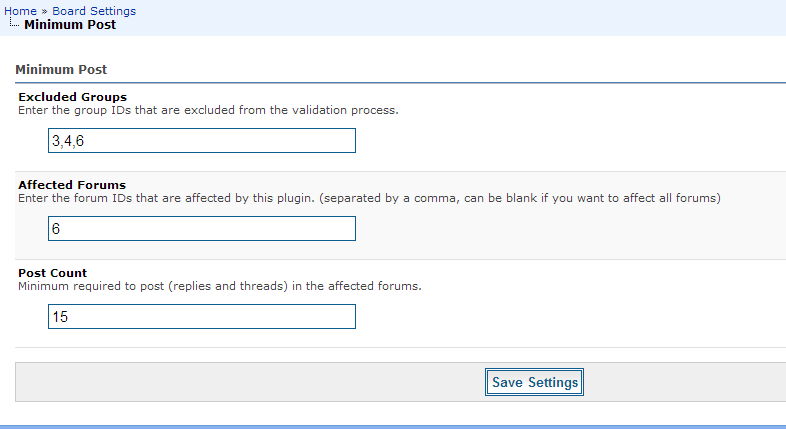Screen dimensions: 786x429
Task: Open the Board Settings breadcrumb link
Action: tap(94, 11)
